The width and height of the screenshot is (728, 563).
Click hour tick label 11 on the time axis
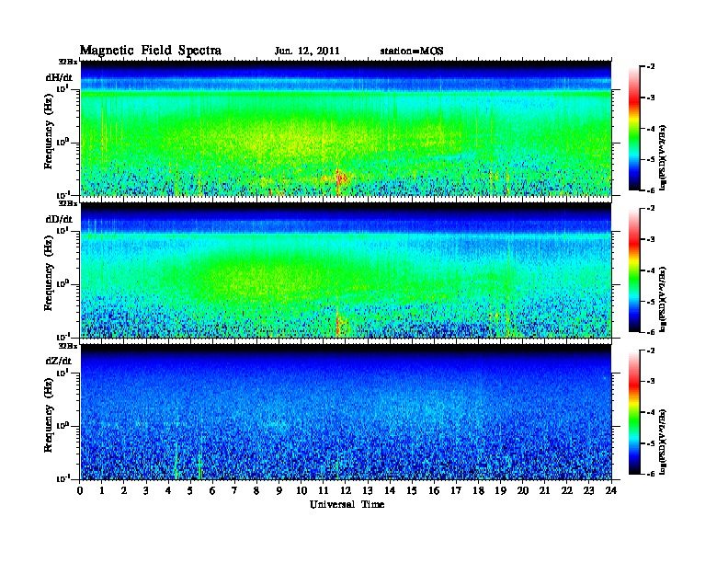324,491
